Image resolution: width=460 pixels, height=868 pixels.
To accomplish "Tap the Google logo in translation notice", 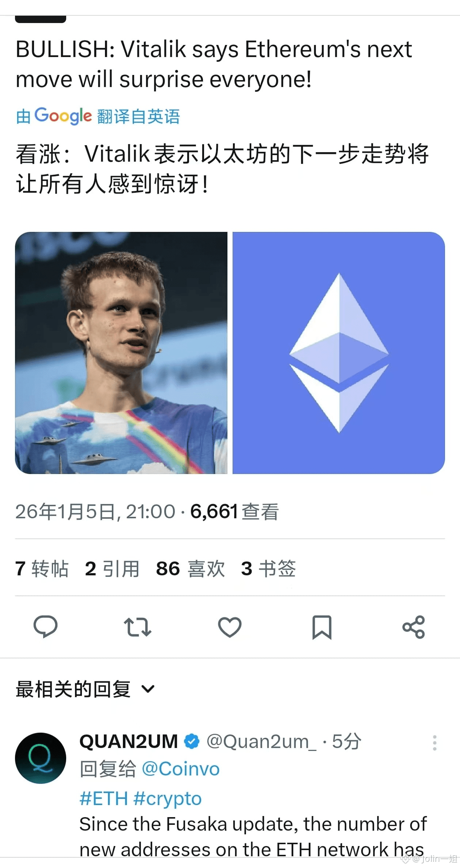I will click(63, 116).
